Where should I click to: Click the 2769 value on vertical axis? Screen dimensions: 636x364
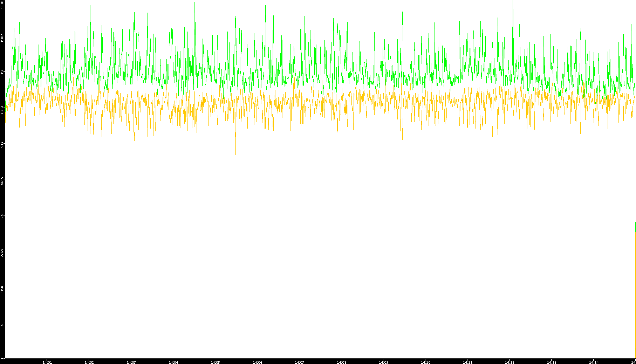[2, 253]
